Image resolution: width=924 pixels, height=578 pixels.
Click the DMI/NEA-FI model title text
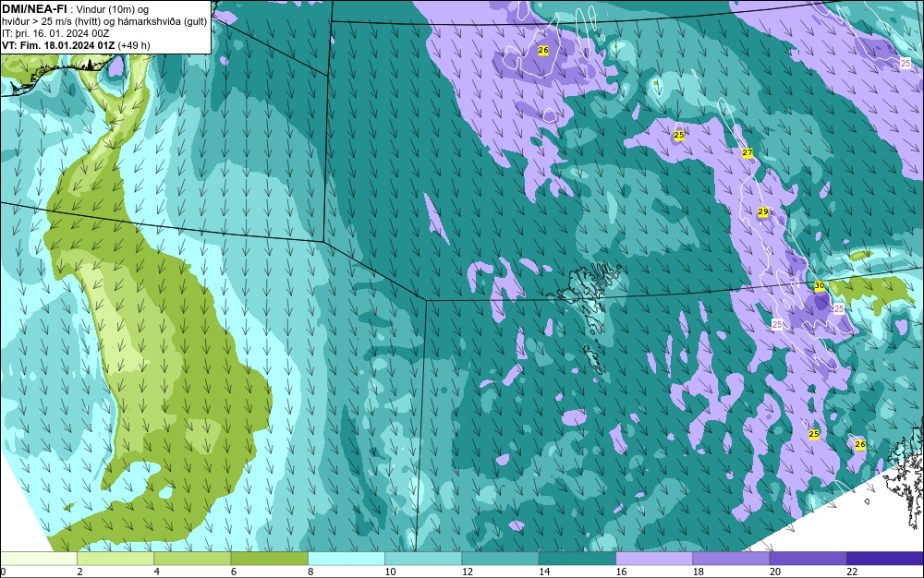34,9
